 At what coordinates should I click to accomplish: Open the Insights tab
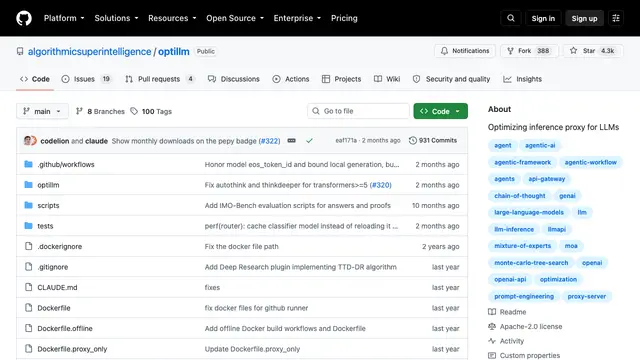(522, 79)
